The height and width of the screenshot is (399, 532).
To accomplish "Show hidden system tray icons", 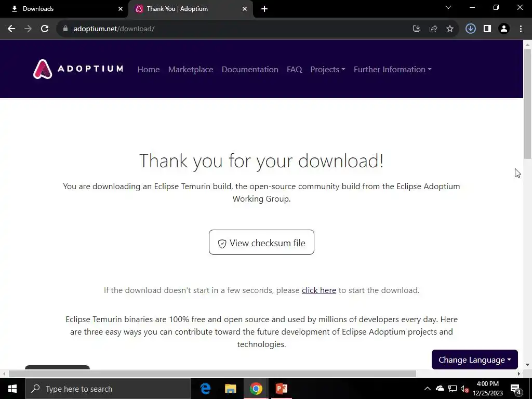I will (428, 389).
